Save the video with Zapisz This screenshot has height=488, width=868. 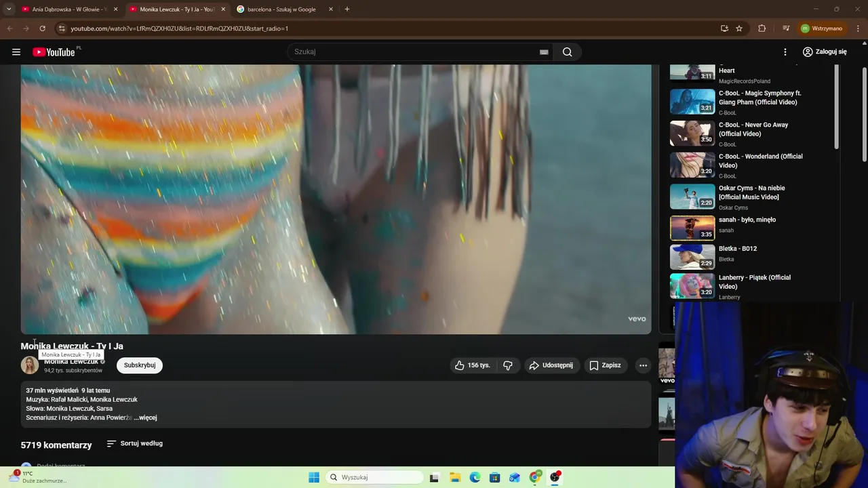tap(605, 365)
